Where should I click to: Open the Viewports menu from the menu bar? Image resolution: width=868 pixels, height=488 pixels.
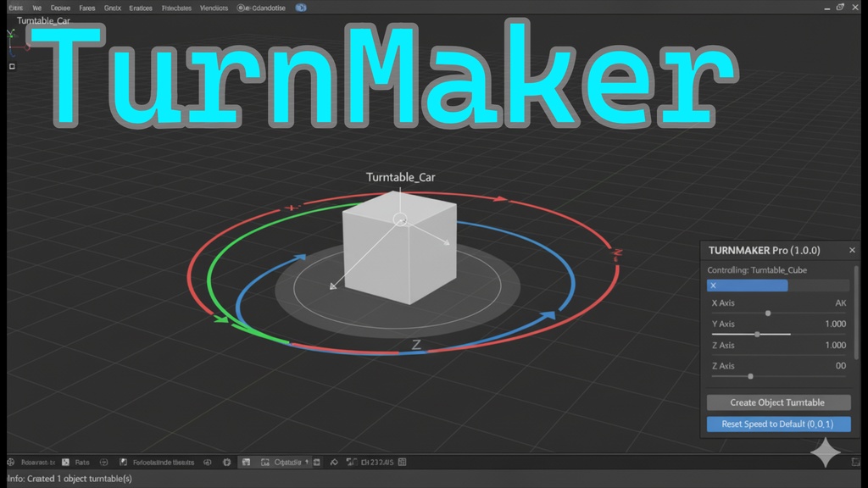[x=214, y=8]
